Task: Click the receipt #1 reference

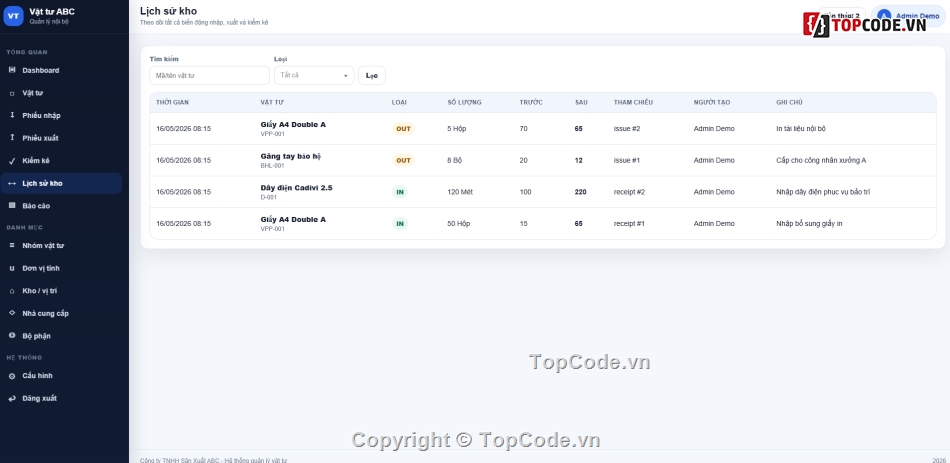Action: (629, 224)
